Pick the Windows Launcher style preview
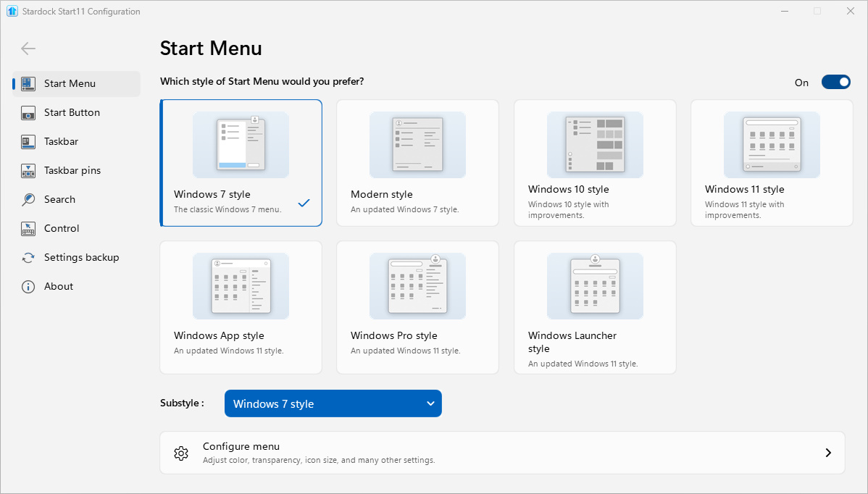The height and width of the screenshot is (494, 868). pos(595,286)
